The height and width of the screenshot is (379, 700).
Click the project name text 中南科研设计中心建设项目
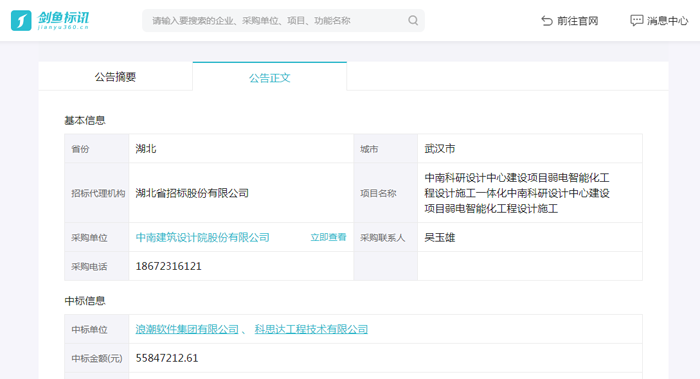tap(486, 178)
